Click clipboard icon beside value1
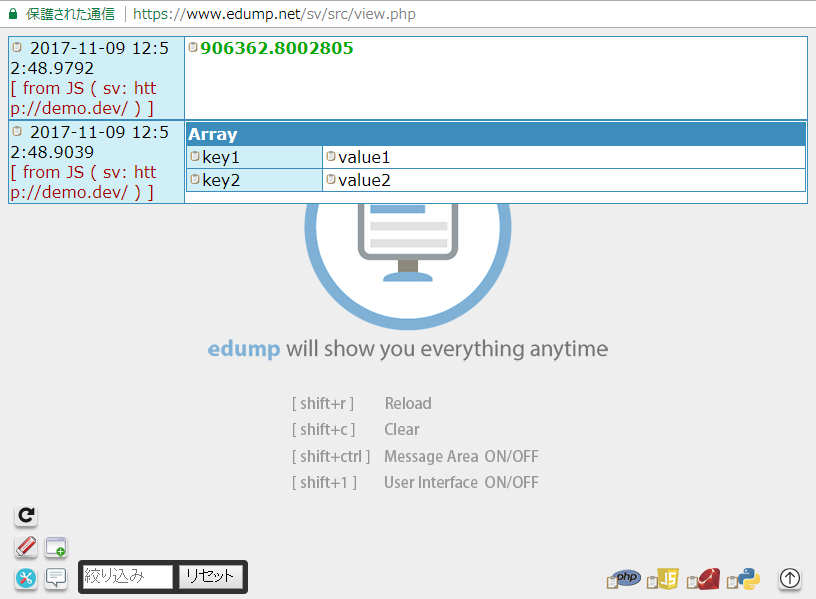Screen dimensions: 816x599 331,156
